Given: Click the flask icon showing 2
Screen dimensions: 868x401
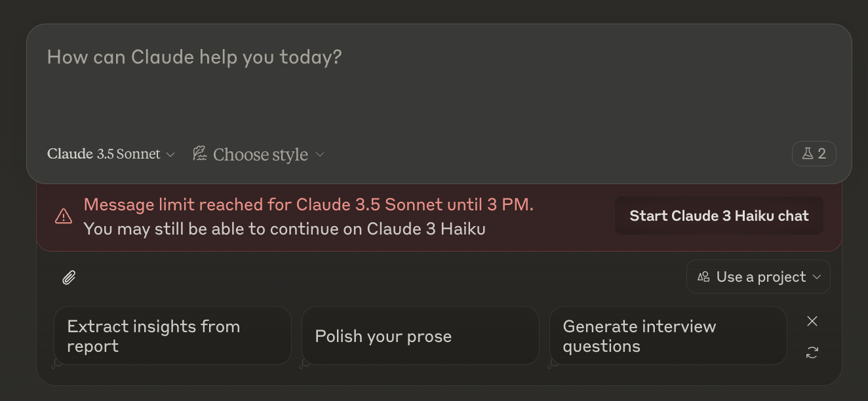Looking at the screenshot, I should [x=814, y=154].
